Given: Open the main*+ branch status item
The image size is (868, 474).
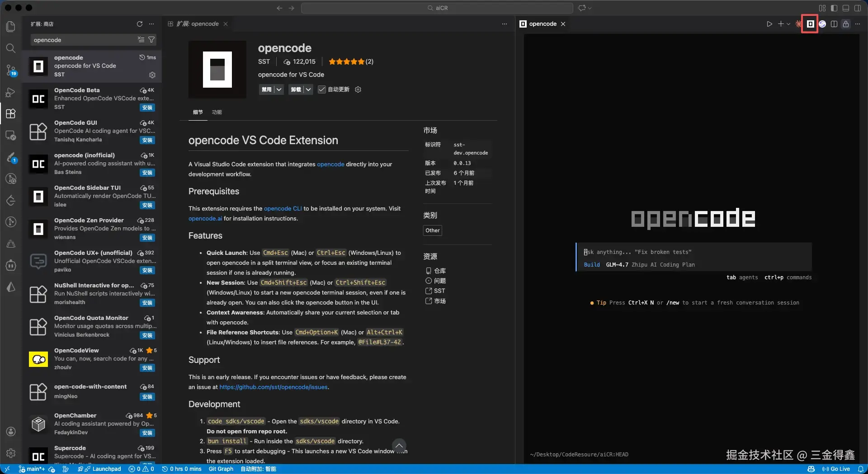Looking at the screenshot, I should tap(32, 469).
